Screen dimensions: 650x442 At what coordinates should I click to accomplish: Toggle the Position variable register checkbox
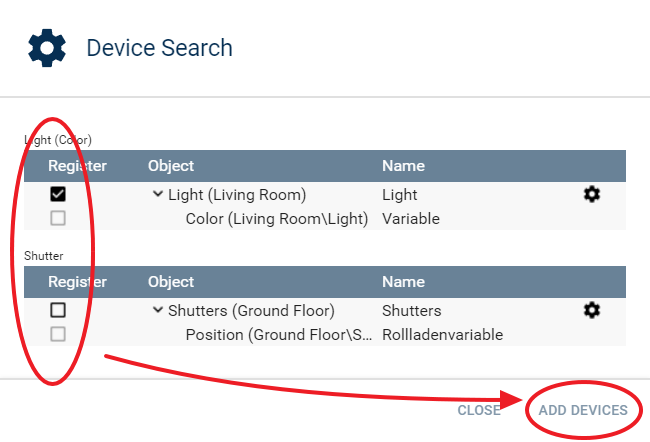click(58, 334)
